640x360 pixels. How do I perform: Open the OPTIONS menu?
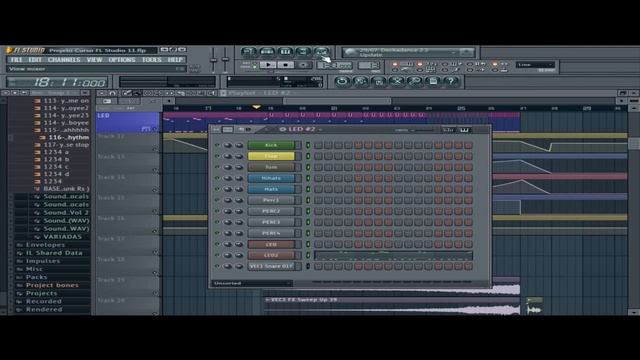(x=122, y=60)
